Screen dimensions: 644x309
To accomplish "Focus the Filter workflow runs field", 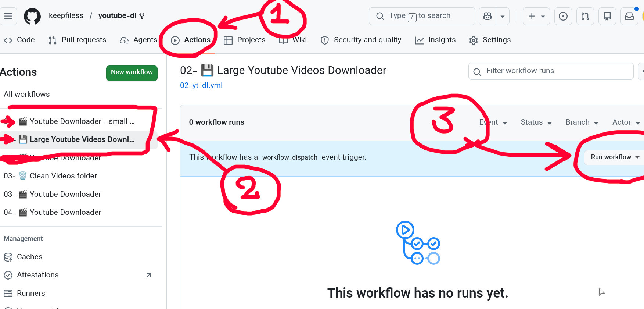I will point(551,71).
